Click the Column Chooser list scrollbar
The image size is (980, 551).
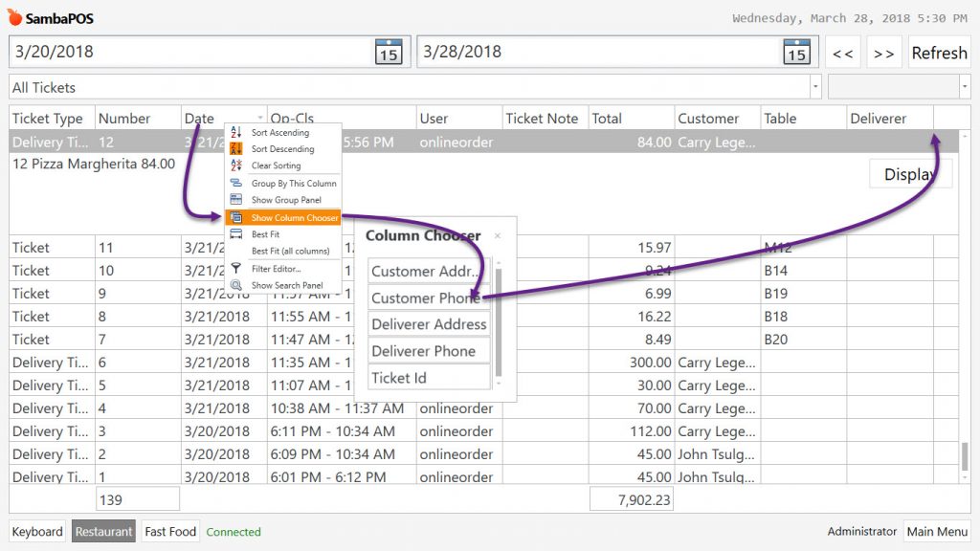coord(498,322)
